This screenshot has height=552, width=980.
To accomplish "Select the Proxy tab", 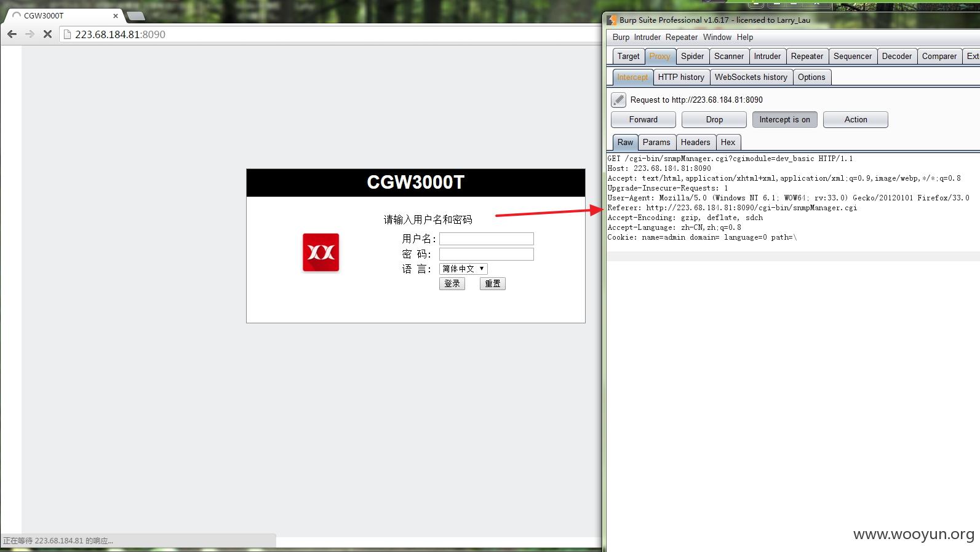I will point(659,56).
